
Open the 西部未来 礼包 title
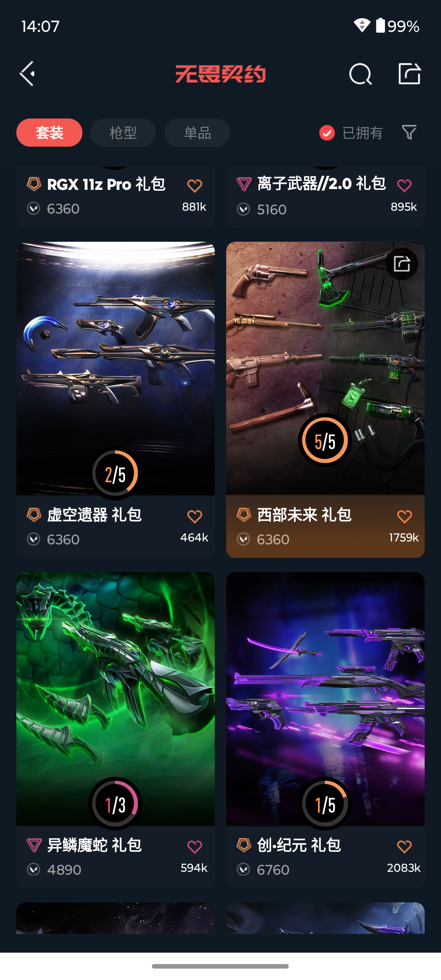tap(304, 515)
